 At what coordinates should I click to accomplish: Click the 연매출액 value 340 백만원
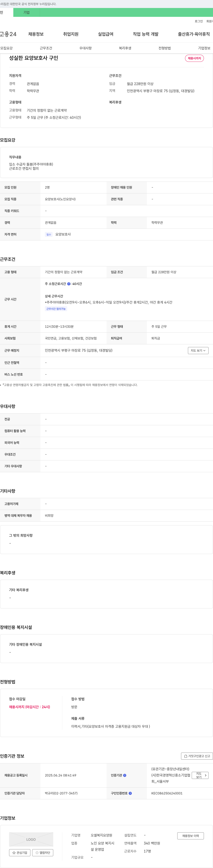(x=152, y=843)
